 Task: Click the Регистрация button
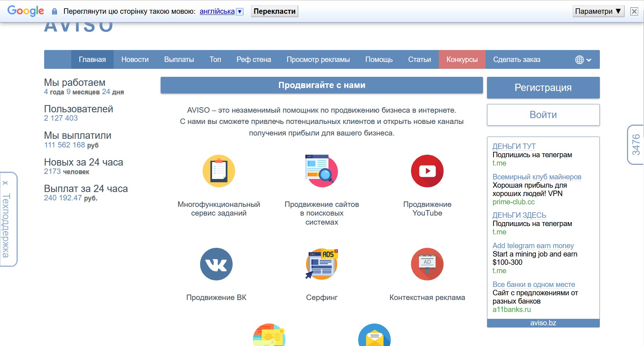[x=543, y=88]
